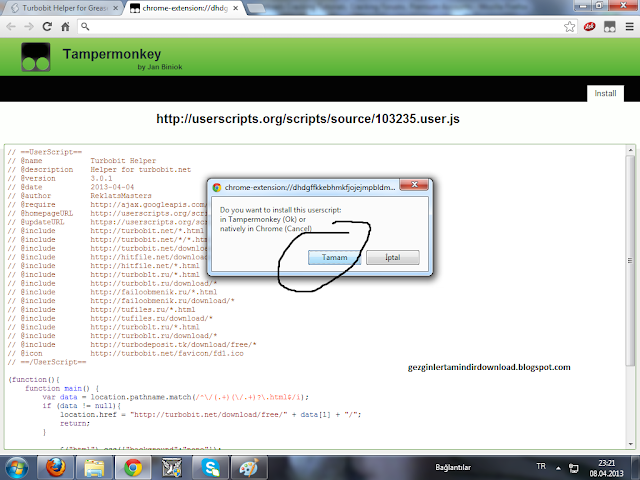Open a new browser tab
Image resolution: width=640 pixels, height=480 pixels.
(256, 8)
